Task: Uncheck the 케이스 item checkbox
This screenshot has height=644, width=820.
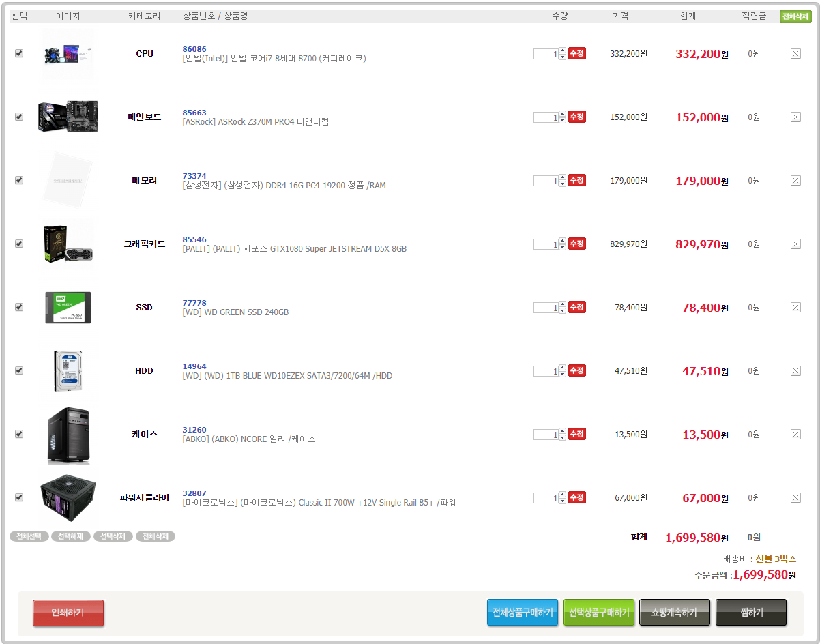Action: [x=19, y=434]
